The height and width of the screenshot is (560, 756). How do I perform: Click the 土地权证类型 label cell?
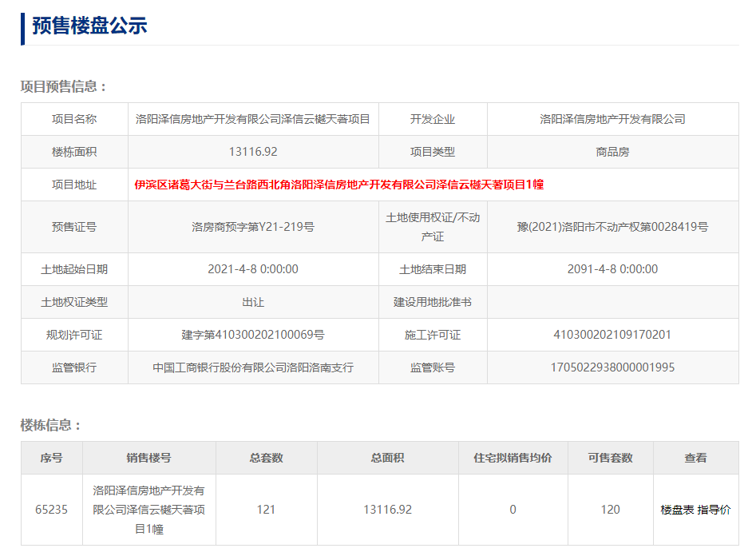click(x=74, y=302)
